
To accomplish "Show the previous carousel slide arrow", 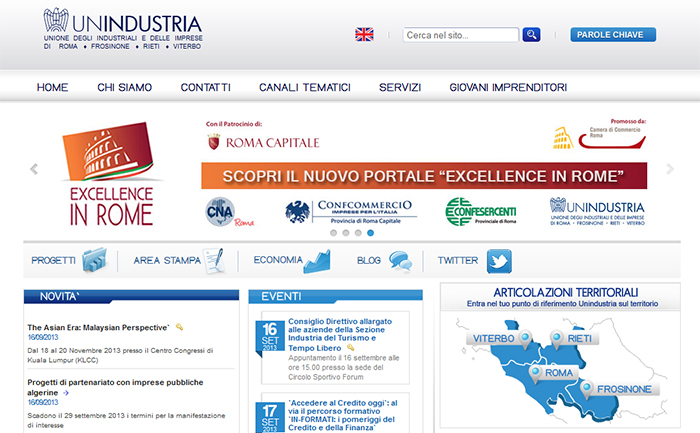I will [x=34, y=169].
